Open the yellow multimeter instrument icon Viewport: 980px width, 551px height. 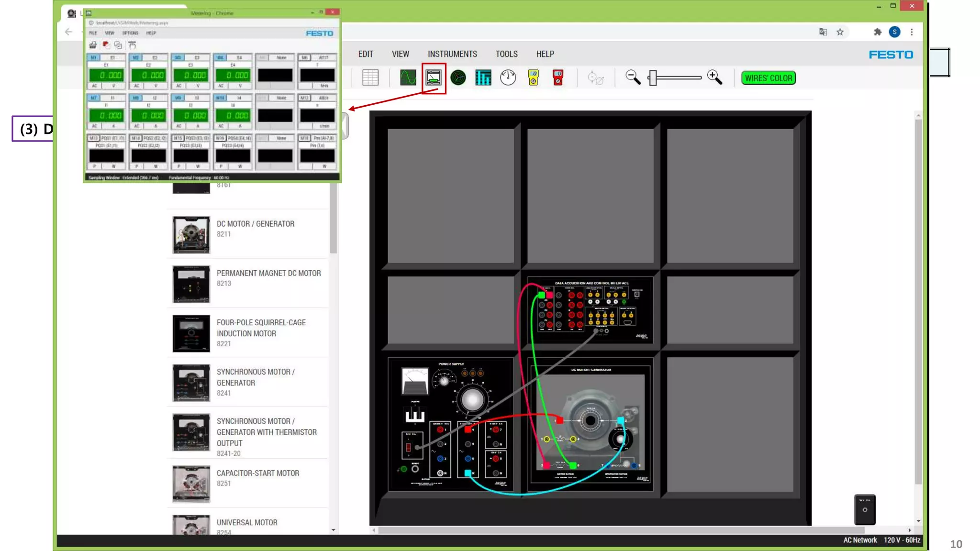point(533,77)
